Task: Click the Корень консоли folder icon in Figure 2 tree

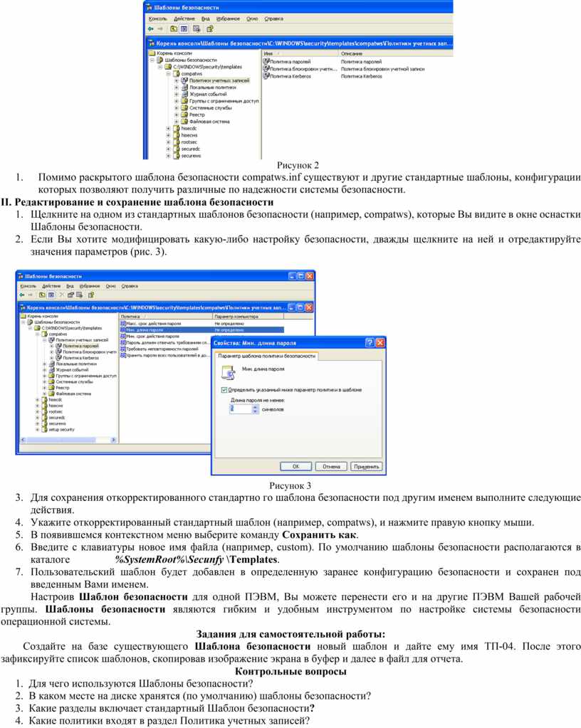Action: [152, 53]
